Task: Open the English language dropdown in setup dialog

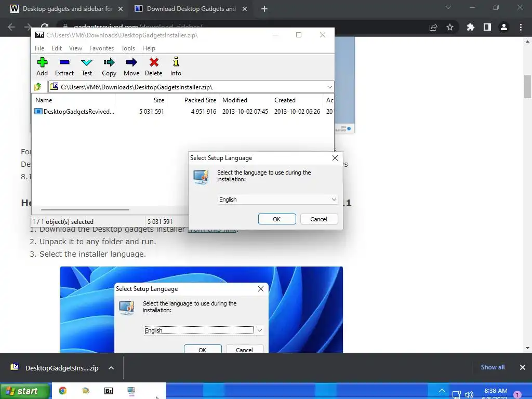Action: click(277, 199)
